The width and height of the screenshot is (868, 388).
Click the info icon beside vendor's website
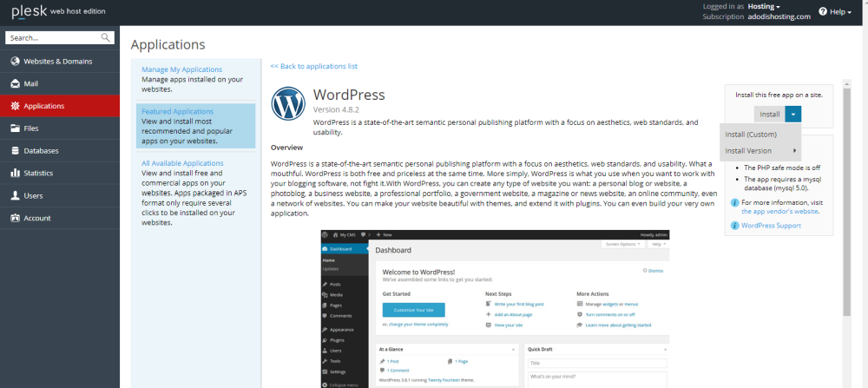(x=734, y=202)
